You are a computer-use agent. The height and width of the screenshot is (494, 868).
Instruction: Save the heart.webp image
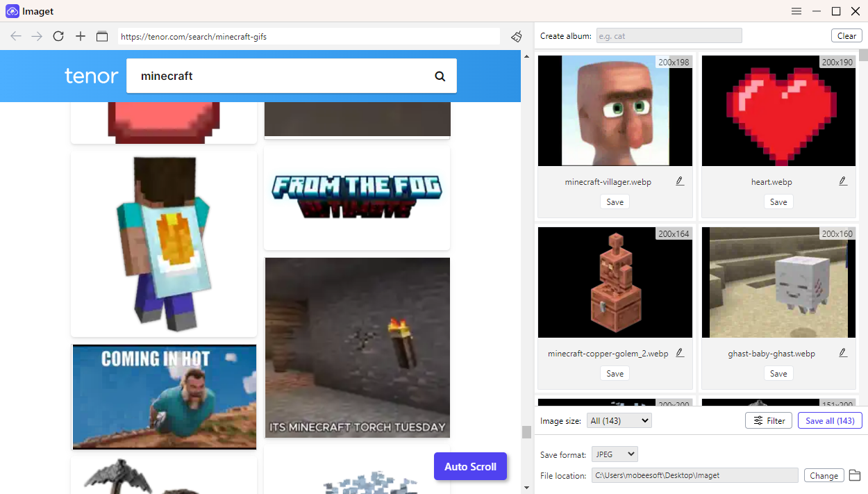[x=778, y=201]
